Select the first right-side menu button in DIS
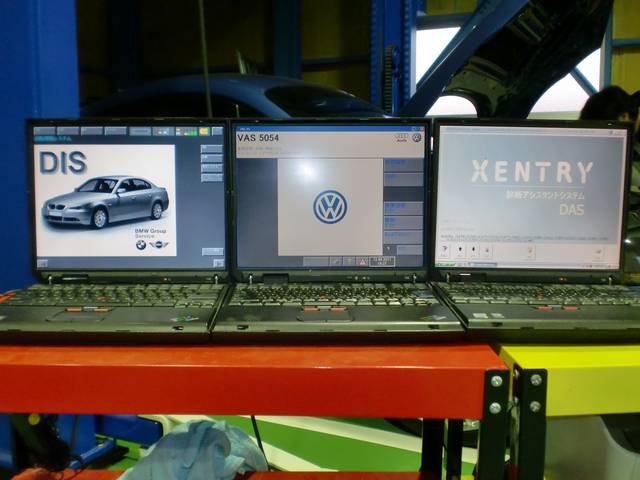 pos(212,149)
